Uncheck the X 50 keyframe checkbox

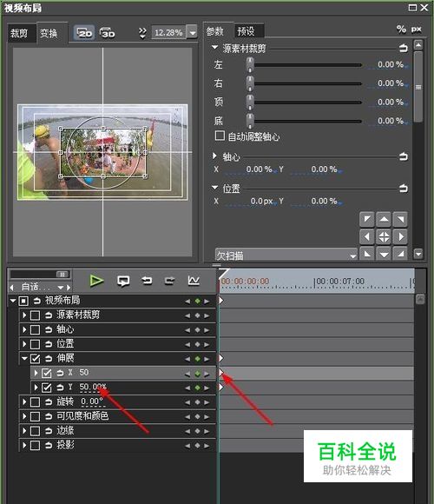[x=47, y=373]
